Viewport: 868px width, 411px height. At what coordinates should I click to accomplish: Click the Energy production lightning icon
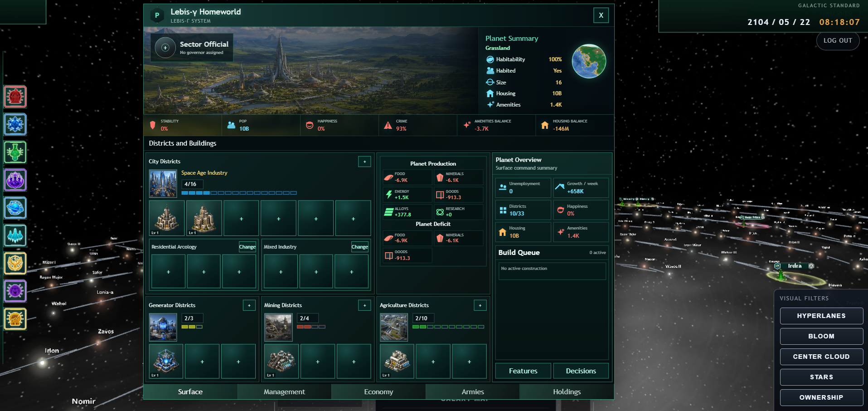point(389,195)
